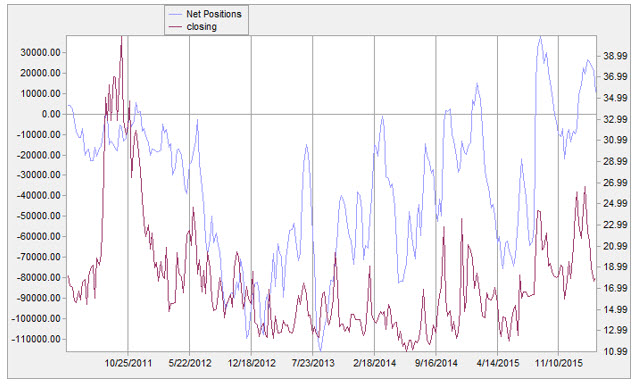Click the -50000.00 left axis label
639x386 pixels.
coord(38,216)
